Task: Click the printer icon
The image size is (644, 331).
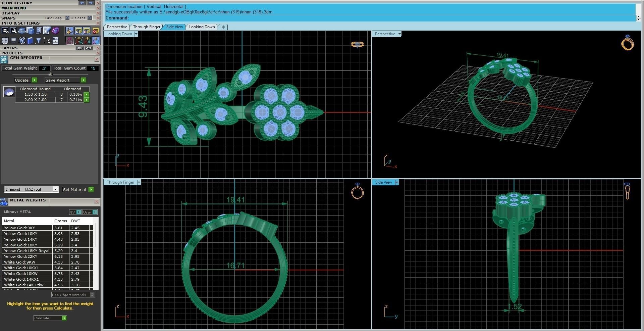Action: pos(22,31)
